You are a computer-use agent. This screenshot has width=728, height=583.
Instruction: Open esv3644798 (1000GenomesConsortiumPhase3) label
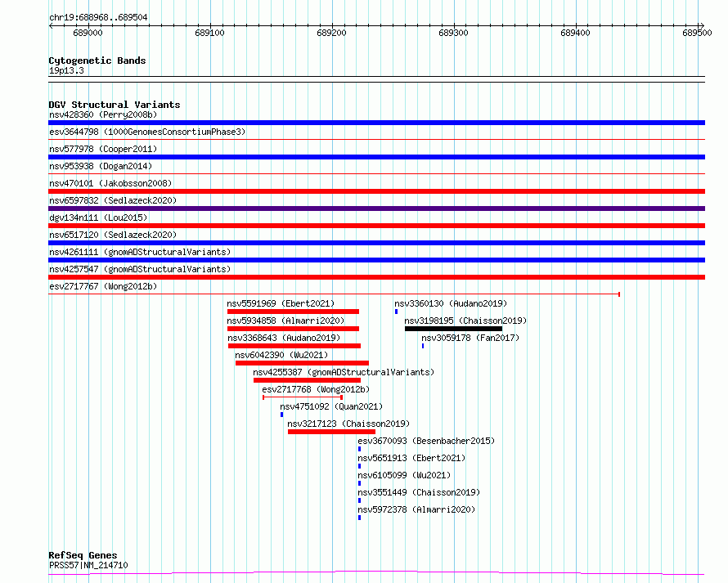(x=147, y=132)
